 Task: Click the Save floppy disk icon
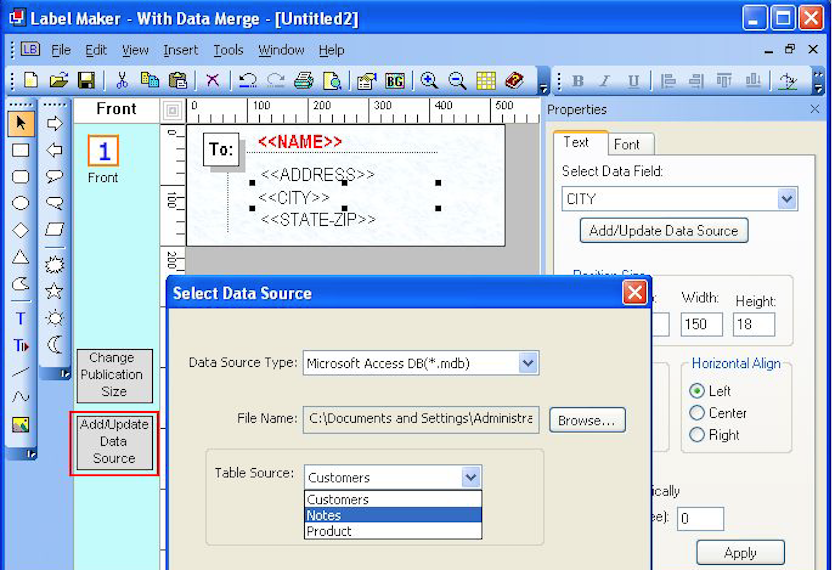86,80
